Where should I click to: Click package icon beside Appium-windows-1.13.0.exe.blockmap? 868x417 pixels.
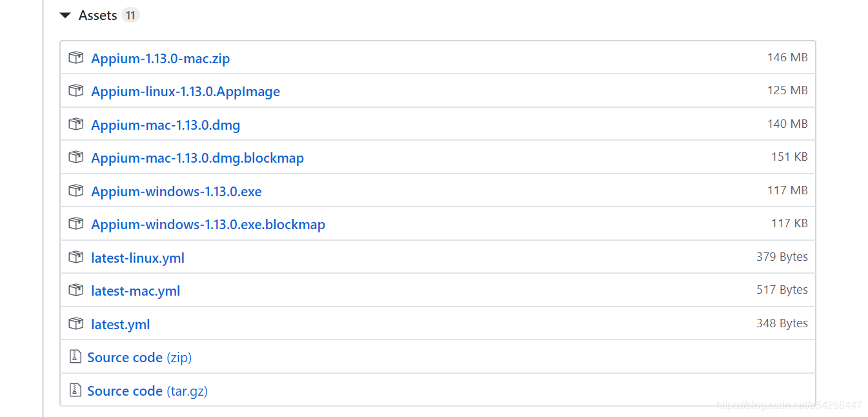[76, 224]
